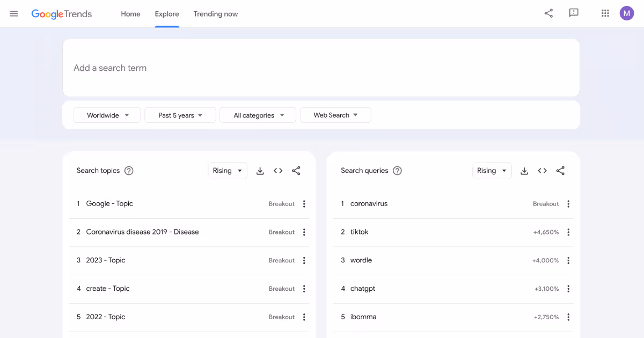
Task: Click the Search topics heading
Action: click(x=98, y=171)
